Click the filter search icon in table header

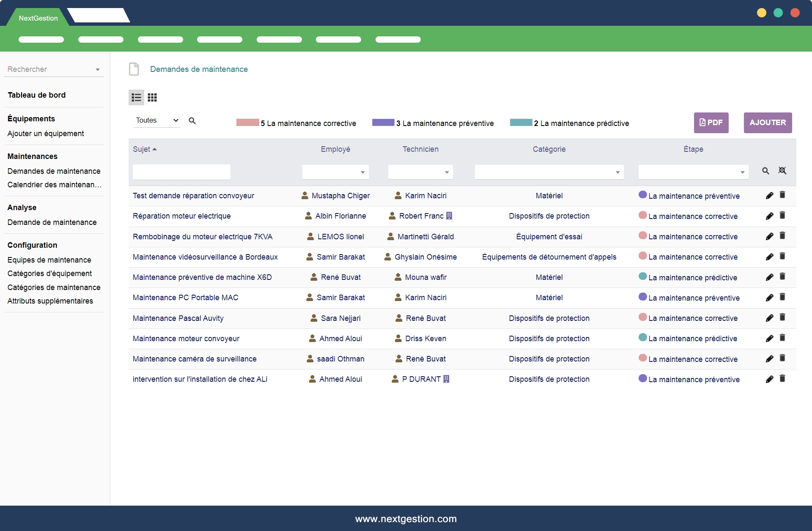click(x=765, y=171)
